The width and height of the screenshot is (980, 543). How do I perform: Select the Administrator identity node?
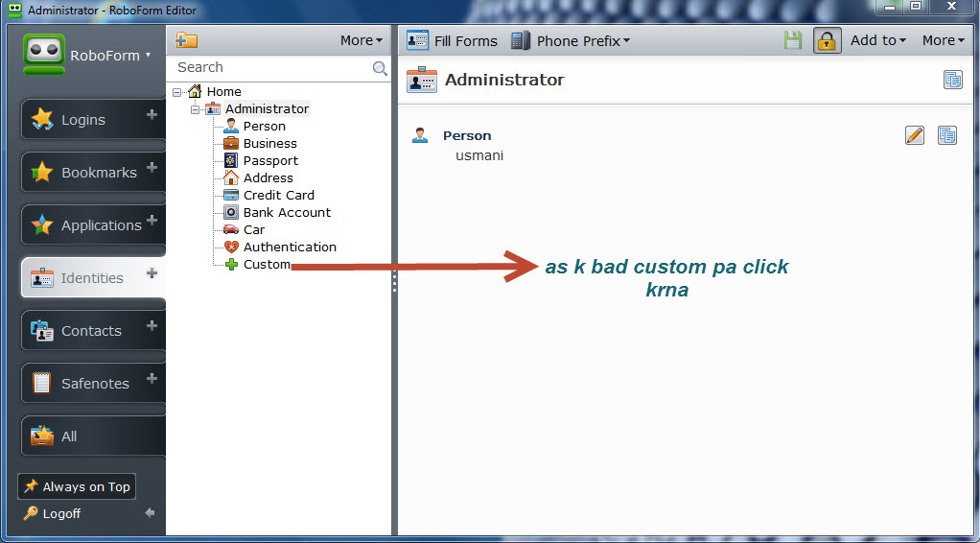(267, 108)
